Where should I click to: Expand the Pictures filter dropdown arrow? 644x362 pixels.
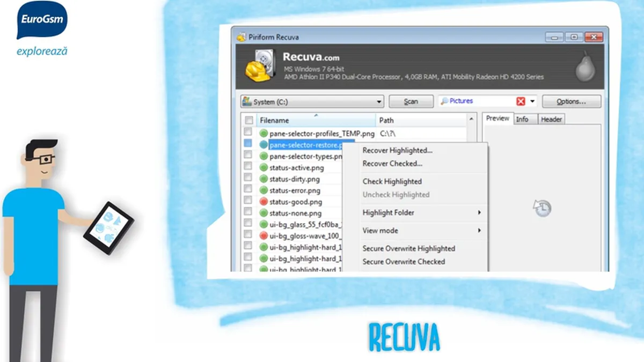[x=533, y=101]
